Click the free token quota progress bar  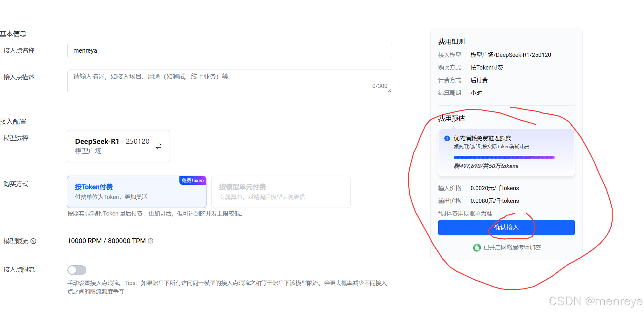click(x=504, y=157)
